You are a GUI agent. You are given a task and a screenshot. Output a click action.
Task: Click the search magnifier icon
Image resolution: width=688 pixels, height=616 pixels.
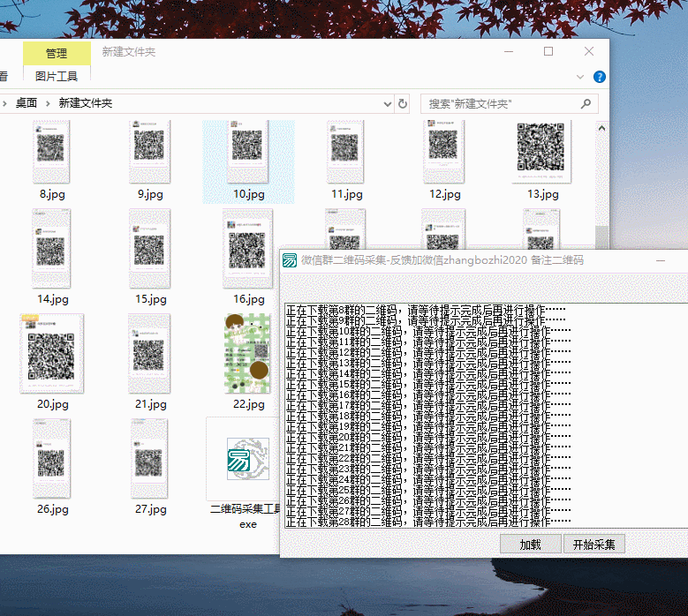(586, 104)
